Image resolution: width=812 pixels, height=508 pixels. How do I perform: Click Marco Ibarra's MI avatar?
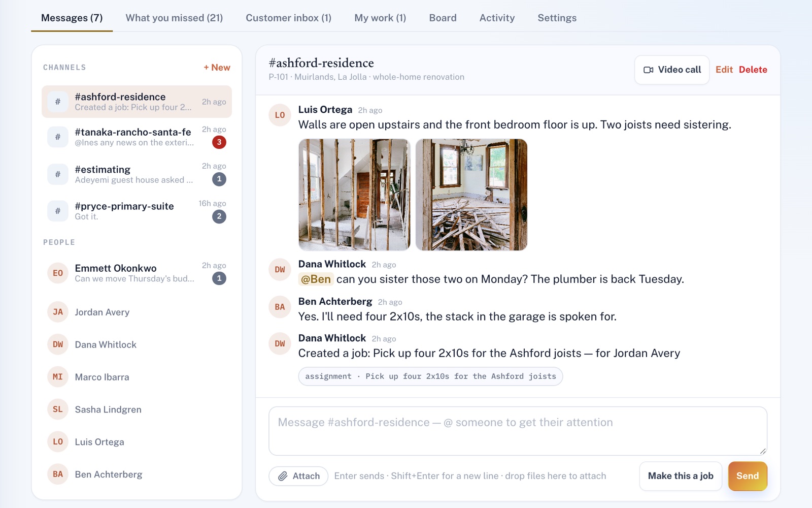pyautogui.click(x=58, y=377)
